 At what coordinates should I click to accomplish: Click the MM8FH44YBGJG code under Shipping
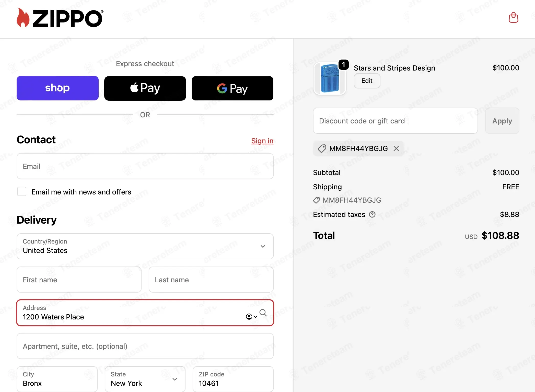pyautogui.click(x=352, y=200)
